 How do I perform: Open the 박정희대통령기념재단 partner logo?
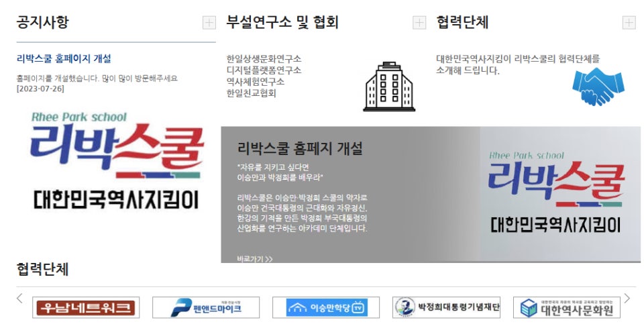pos(446,308)
